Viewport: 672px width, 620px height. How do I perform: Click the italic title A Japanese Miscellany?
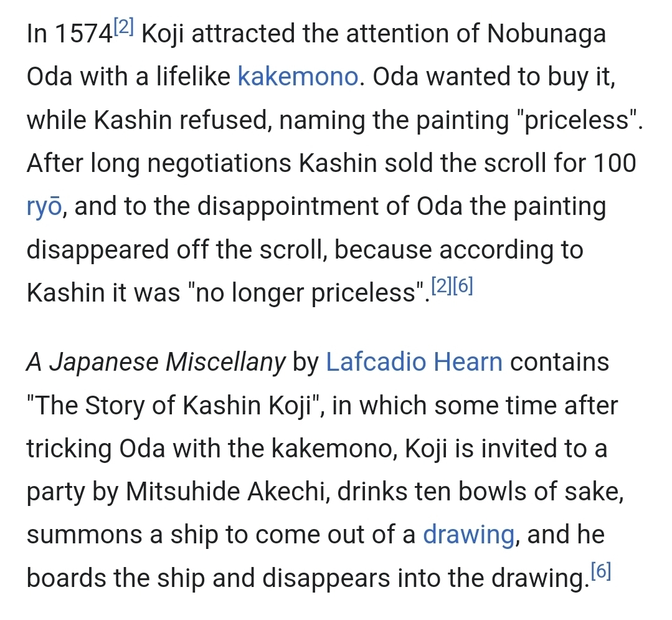point(156,362)
